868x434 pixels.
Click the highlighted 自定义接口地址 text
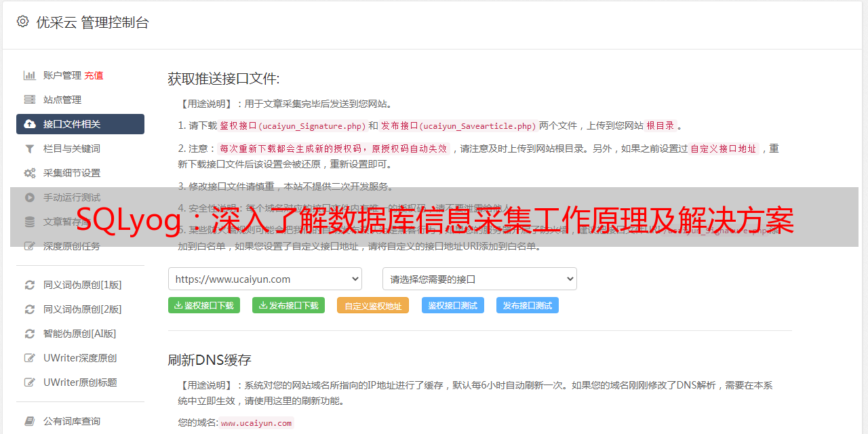point(724,149)
